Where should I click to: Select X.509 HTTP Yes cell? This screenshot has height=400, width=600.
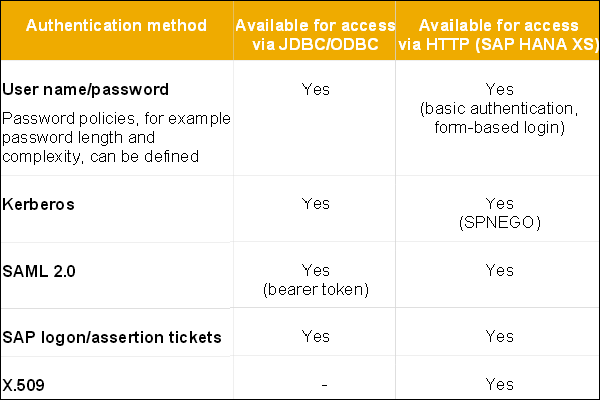(x=498, y=384)
